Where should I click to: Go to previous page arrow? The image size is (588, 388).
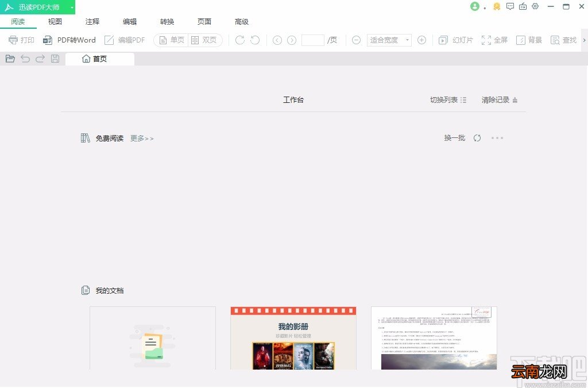[277, 40]
